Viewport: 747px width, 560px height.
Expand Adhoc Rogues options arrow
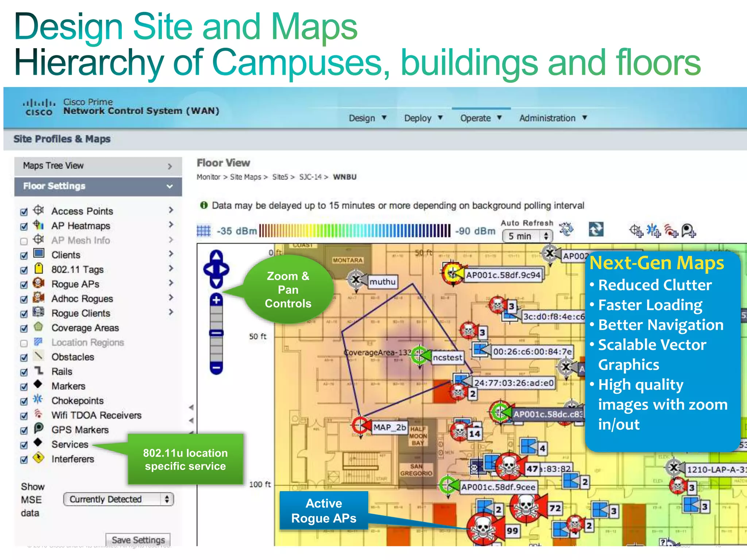(171, 297)
